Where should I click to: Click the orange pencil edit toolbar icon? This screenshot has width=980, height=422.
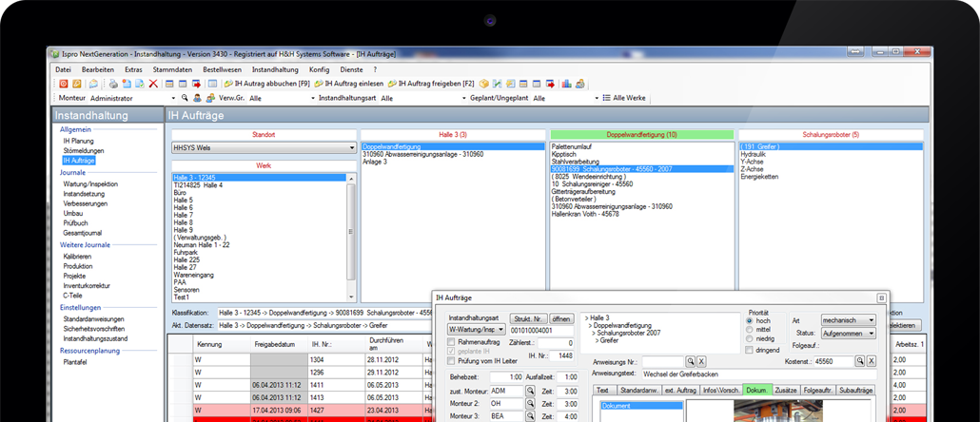point(77,84)
